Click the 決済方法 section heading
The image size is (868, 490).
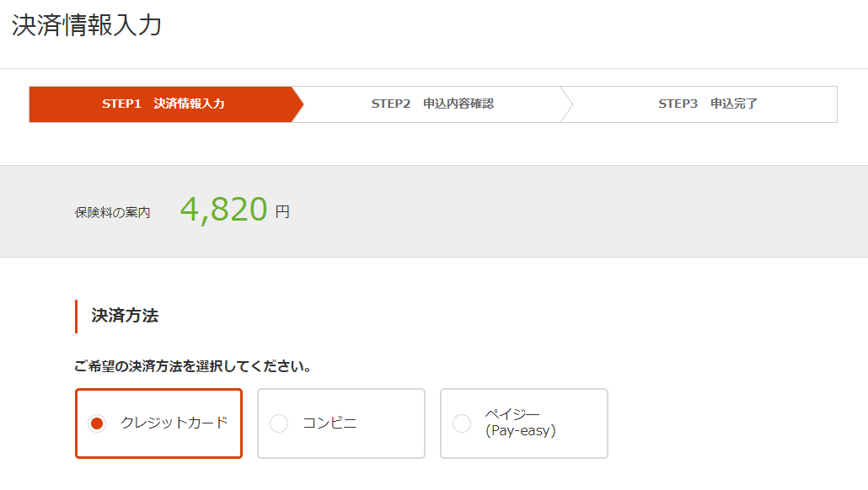[125, 316]
